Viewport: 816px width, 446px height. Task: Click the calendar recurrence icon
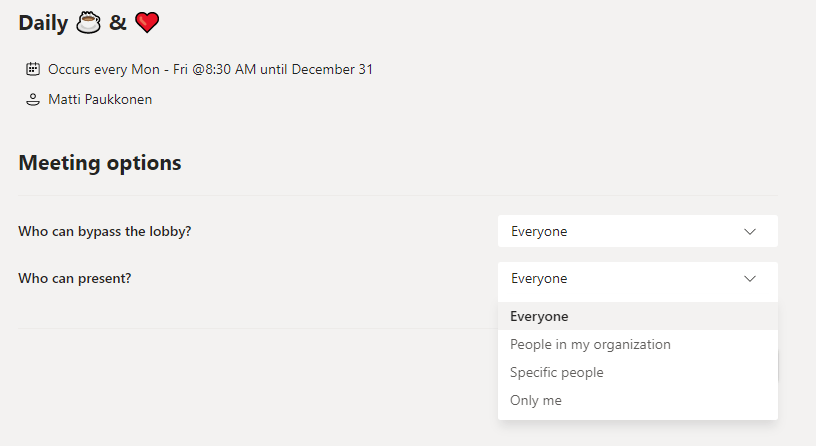(x=32, y=69)
